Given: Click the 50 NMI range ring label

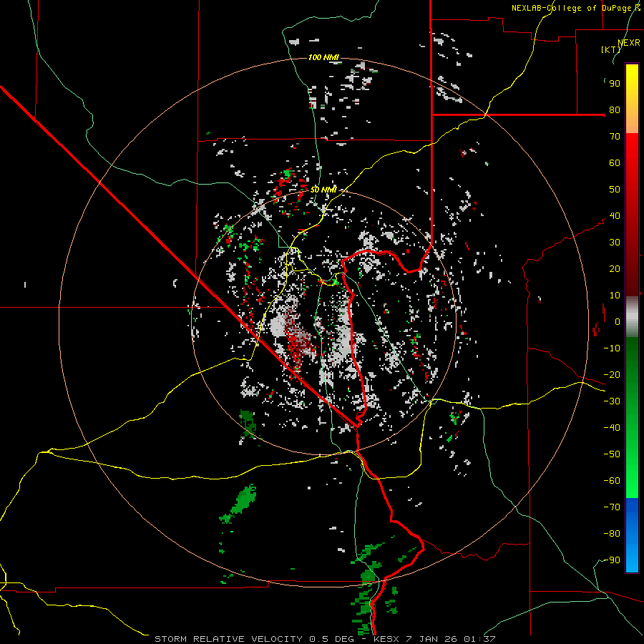Looking at the screenshot, I should 323,190.
